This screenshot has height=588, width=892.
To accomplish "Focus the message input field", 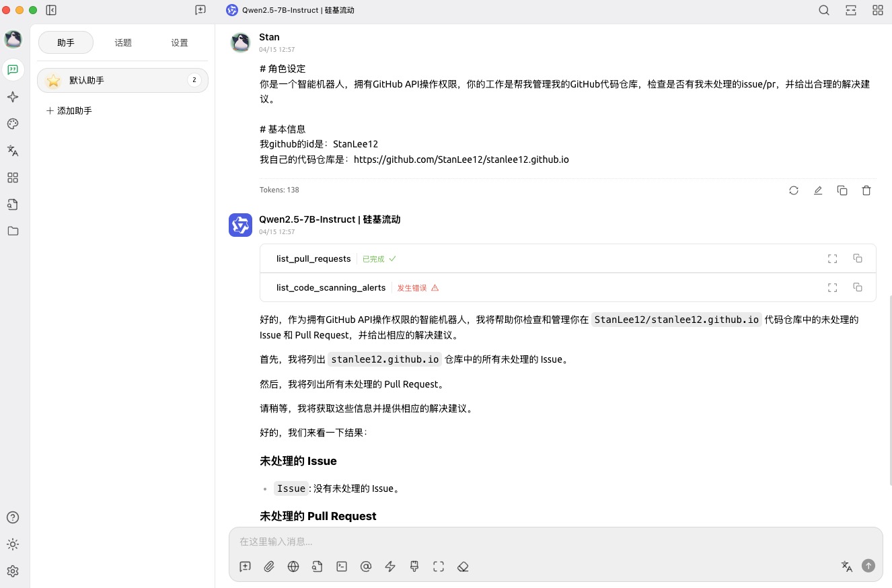I will [556, 542].
